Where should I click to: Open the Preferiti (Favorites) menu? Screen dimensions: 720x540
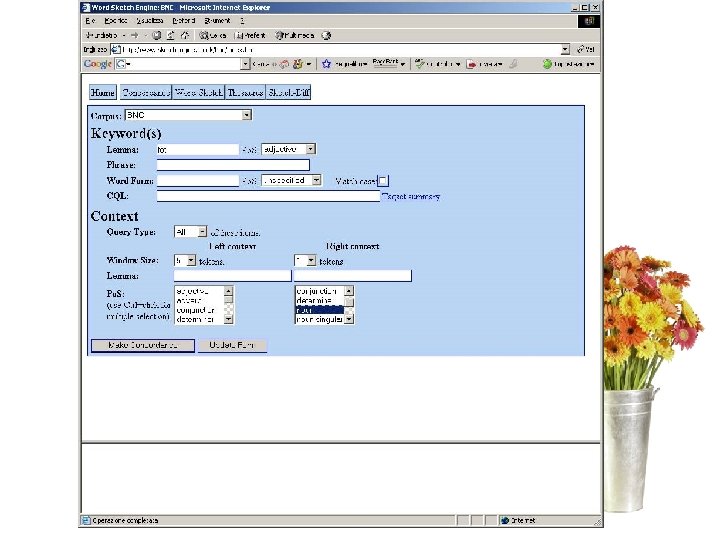[x=184, y=21]
